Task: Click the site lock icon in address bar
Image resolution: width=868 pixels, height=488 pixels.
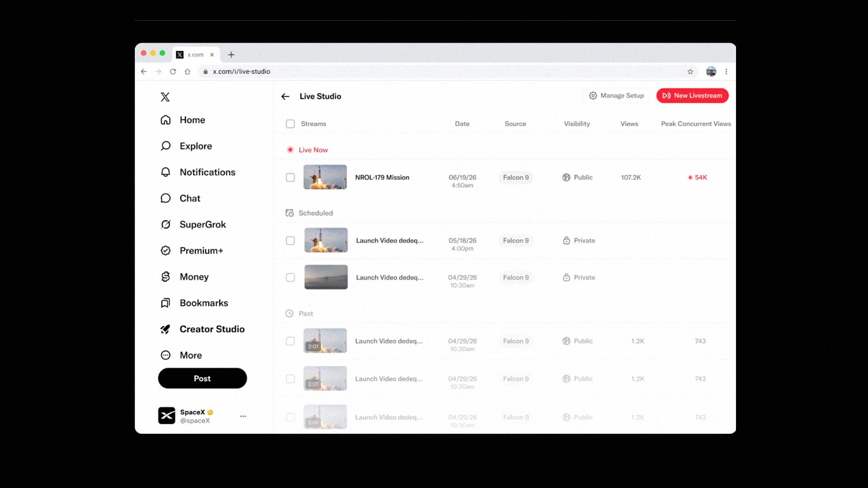Action: (x=205, y=71)
